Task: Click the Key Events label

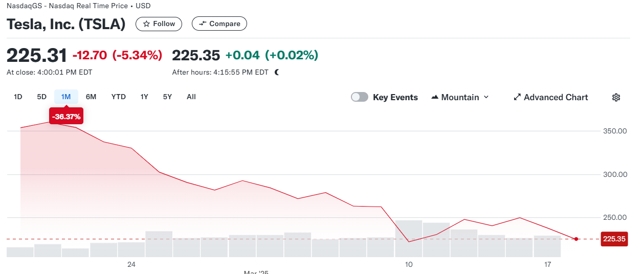Action: click(x=395, y=97)
